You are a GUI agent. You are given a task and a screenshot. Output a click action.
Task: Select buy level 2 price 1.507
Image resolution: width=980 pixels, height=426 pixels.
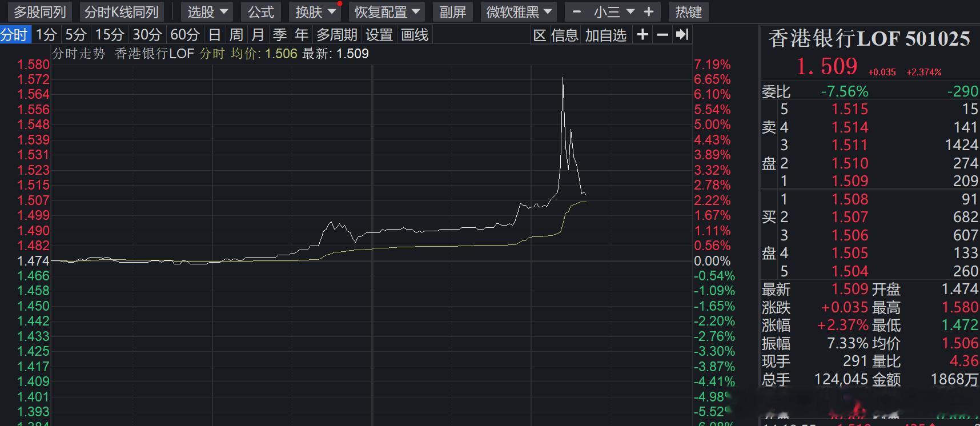tap(849, 217)
